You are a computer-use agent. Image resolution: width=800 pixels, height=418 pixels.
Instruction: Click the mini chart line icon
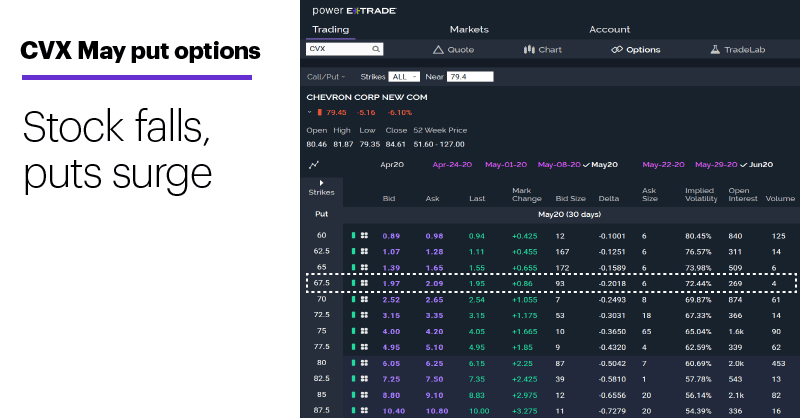point(314,164)
